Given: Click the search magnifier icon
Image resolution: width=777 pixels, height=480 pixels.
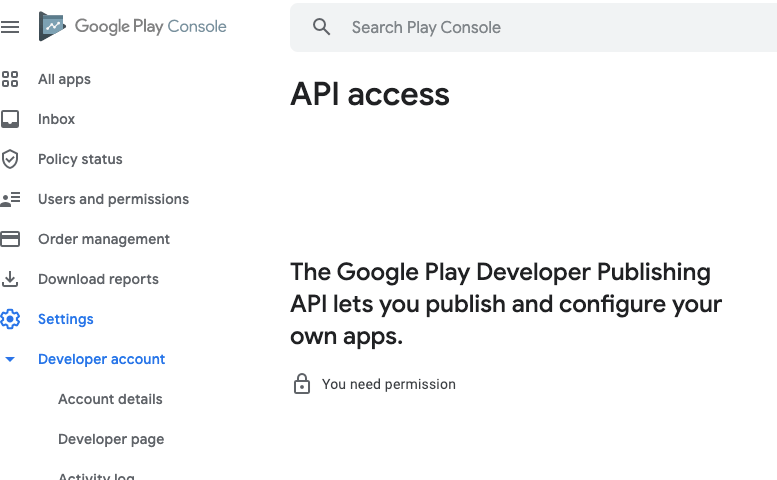Looking at the screenshot, I should point(322,27).
